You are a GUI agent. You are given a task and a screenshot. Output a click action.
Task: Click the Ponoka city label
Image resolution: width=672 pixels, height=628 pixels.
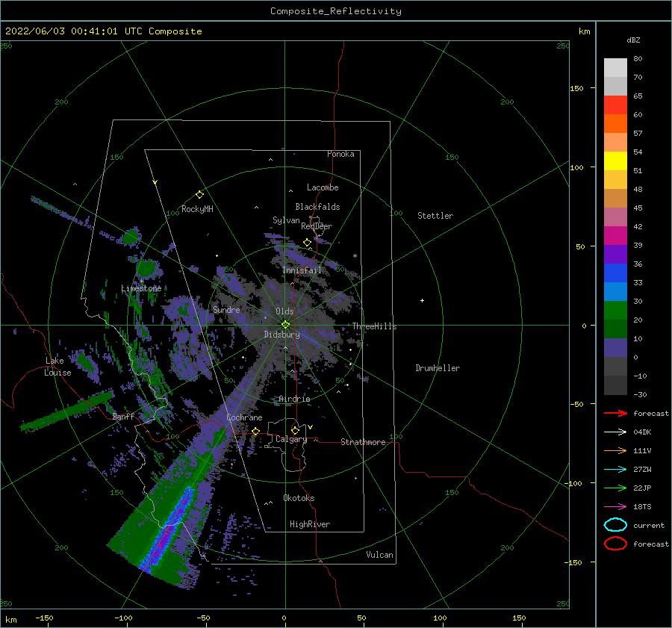pyautogui.click(x=340, y=154)
